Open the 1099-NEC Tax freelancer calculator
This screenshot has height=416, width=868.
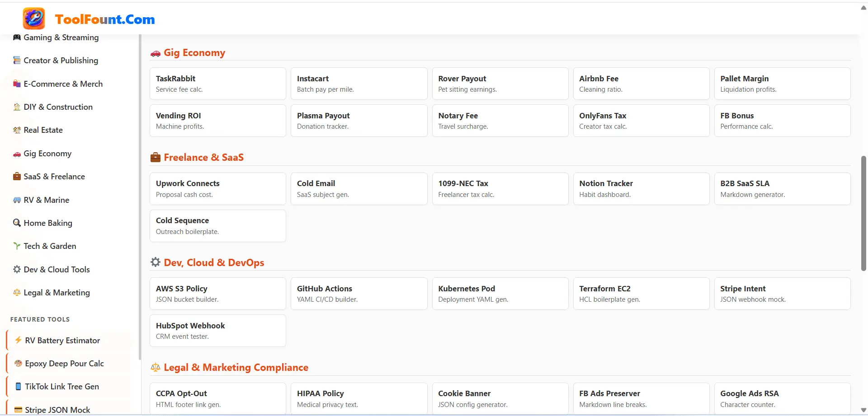500,189
